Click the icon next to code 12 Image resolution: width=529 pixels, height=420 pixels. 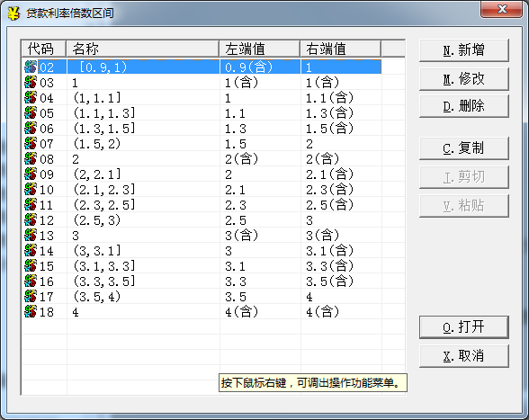[31, 220]
